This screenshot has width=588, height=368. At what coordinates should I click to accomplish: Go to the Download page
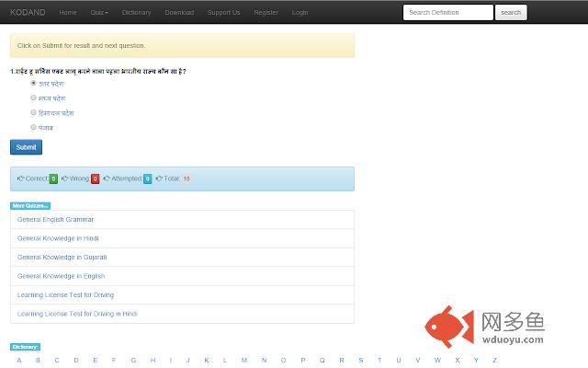(179, 12)
